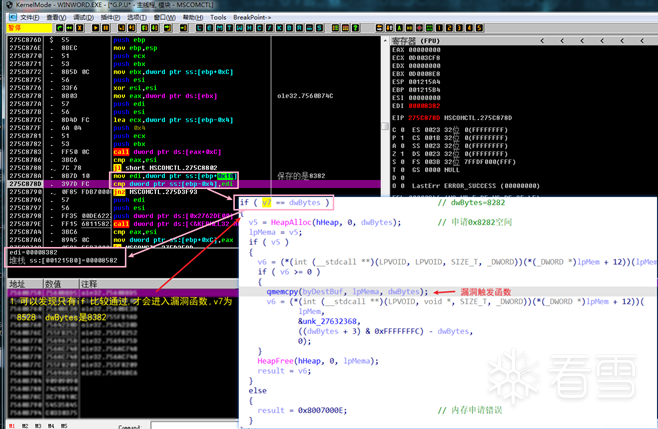Open CPU window with C icon
Screen dimensions: 658x429
click(259, 28)
